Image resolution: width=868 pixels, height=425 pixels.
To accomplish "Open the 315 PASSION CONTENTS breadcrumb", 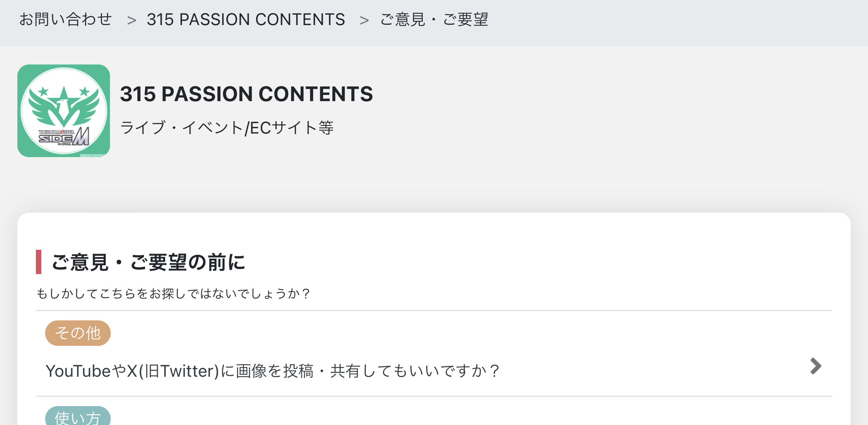I will 246,19.
